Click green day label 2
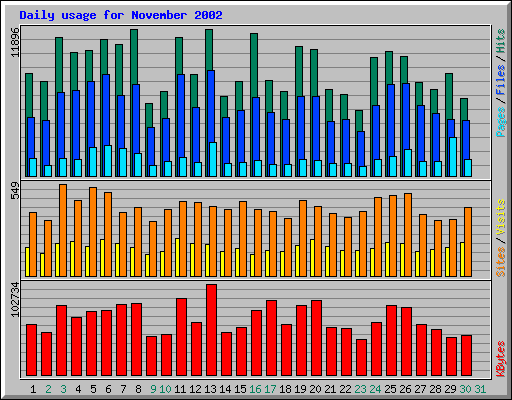 click(x=48, y=389)
